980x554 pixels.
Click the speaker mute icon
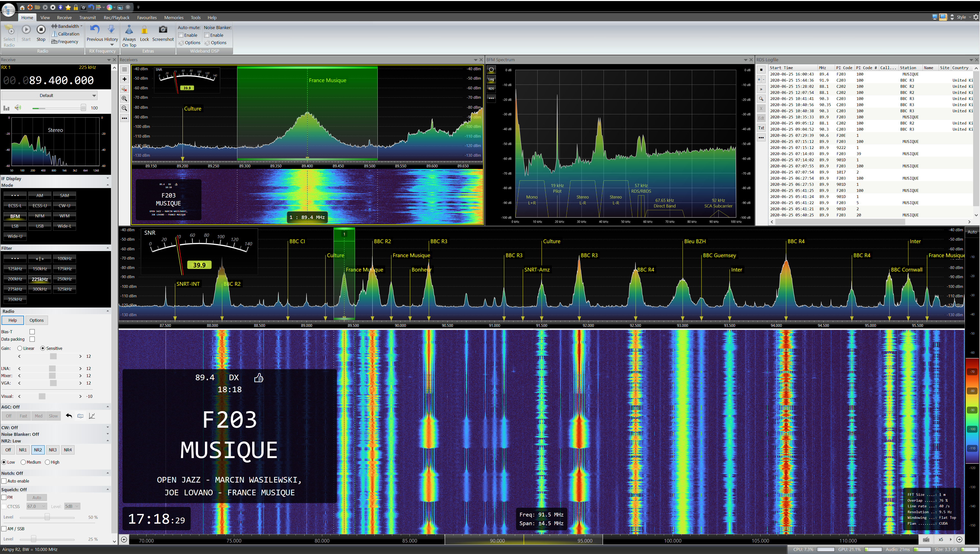[x=18, y=108]
